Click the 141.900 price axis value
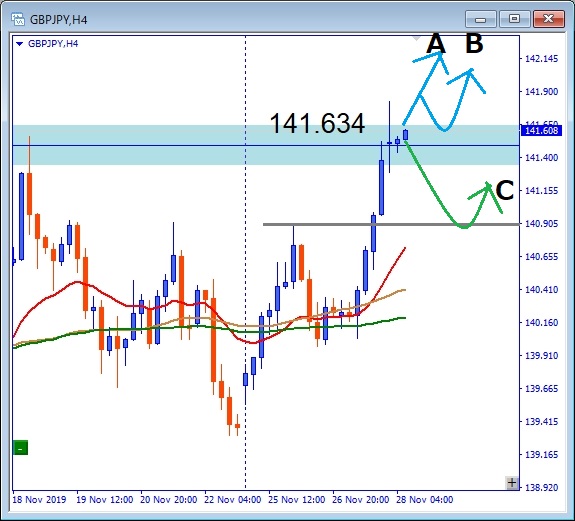The image size is (575, 521). click(541, 92)
